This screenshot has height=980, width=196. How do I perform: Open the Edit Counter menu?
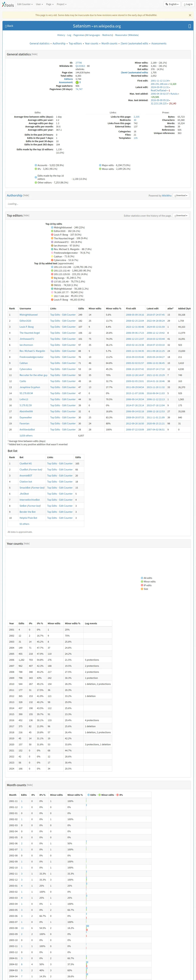25,4
